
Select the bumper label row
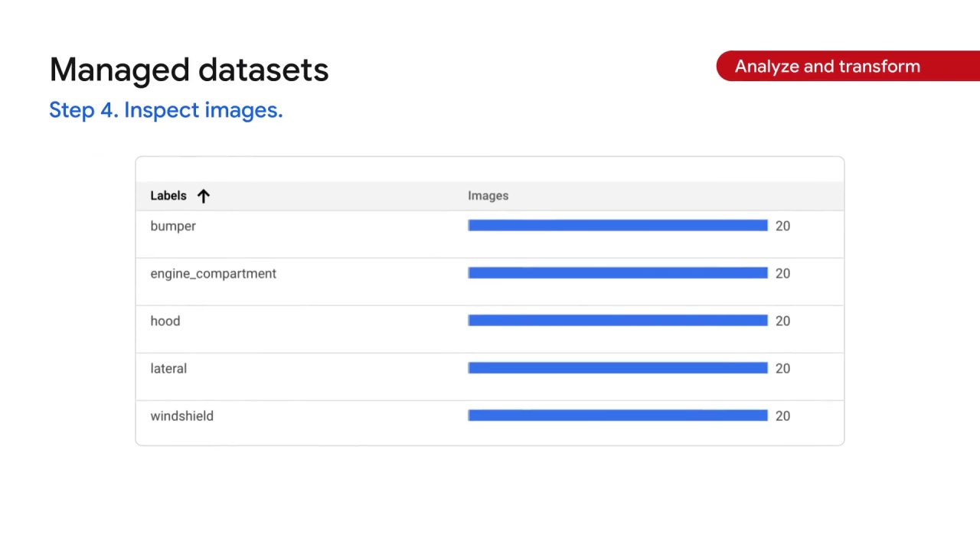(490, 234)
